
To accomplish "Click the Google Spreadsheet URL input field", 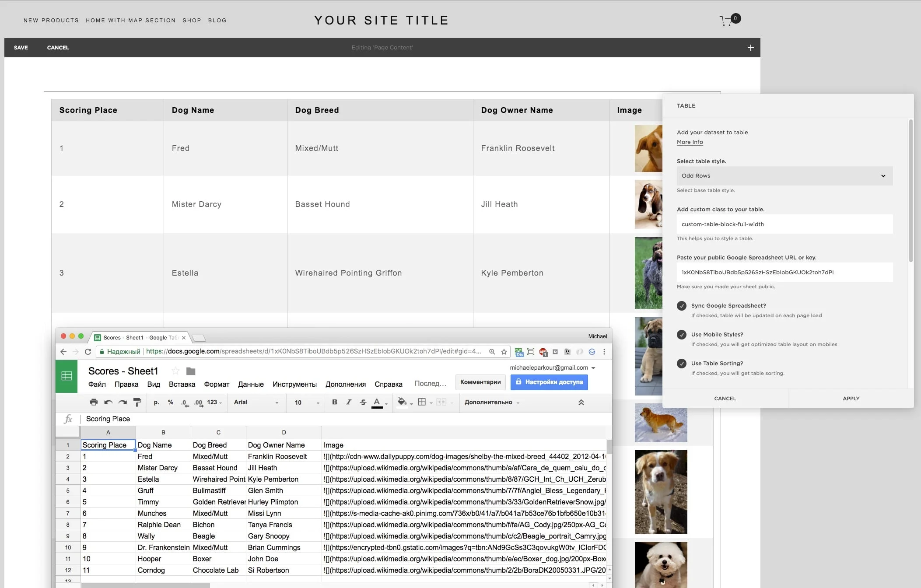I will (784, 272).
